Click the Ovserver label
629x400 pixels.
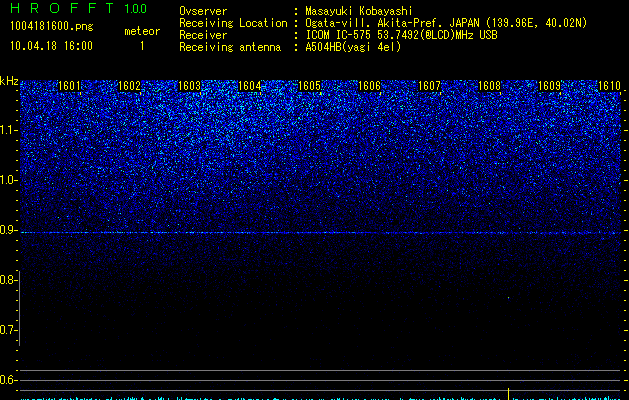coord(203,11)
